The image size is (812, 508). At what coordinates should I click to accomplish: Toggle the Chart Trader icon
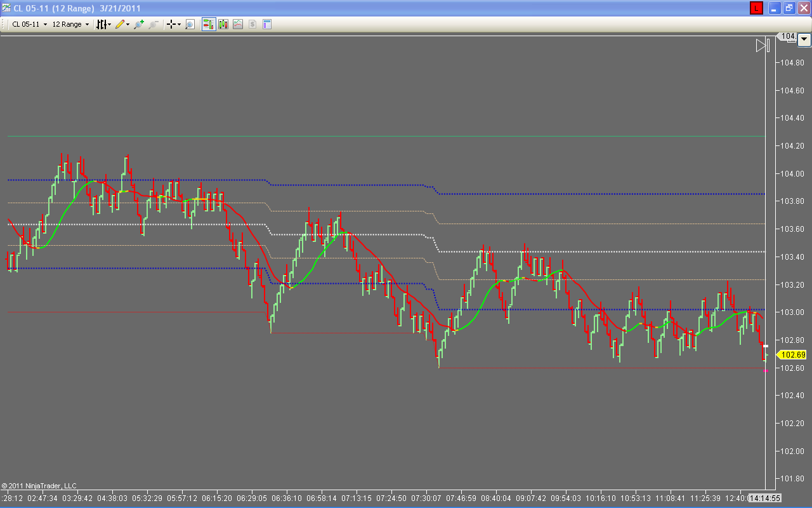[208, 24]
